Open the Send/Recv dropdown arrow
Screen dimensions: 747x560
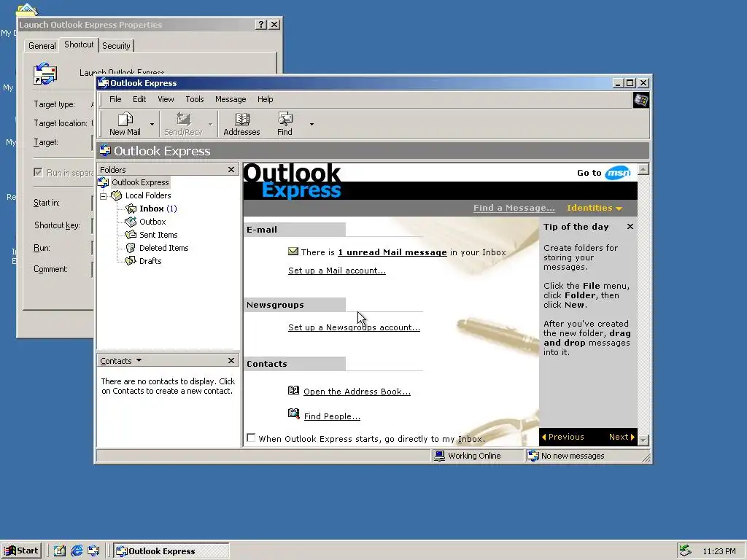click(x=210, y=124)
